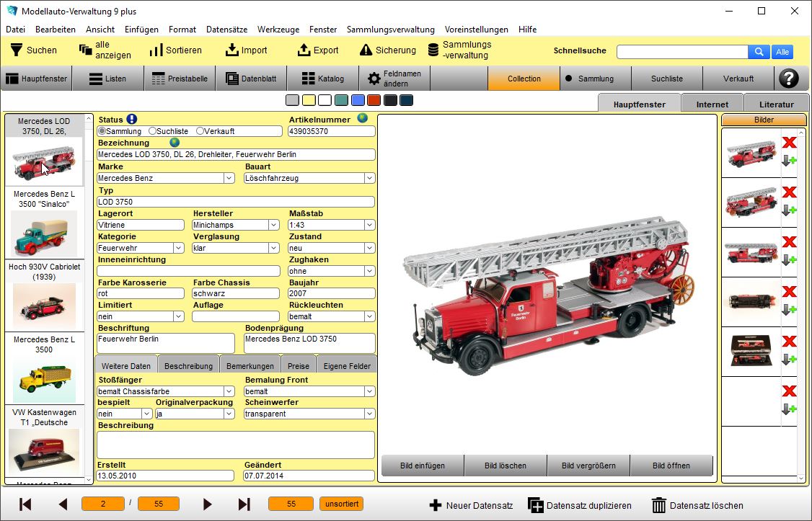
Task: Click the Bild vergrößern button
Action: click(x=588, y=466)
